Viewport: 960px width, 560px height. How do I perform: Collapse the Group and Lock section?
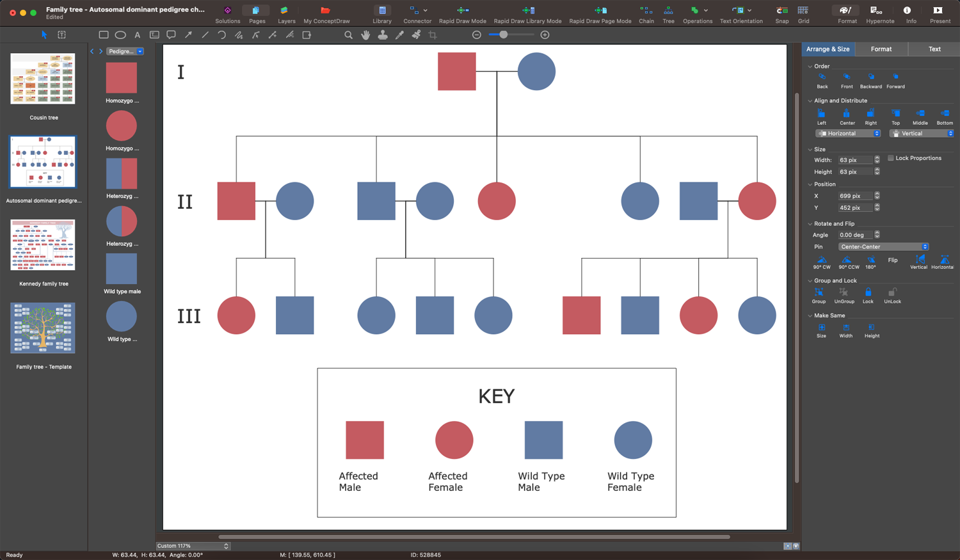point(810,281)
